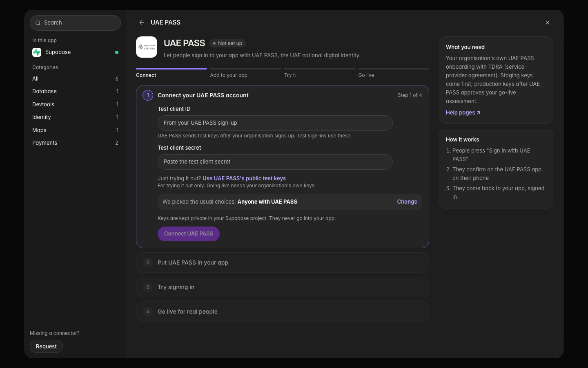Click the What you need heading
The image size is (588, 368).
pos(465,47)
